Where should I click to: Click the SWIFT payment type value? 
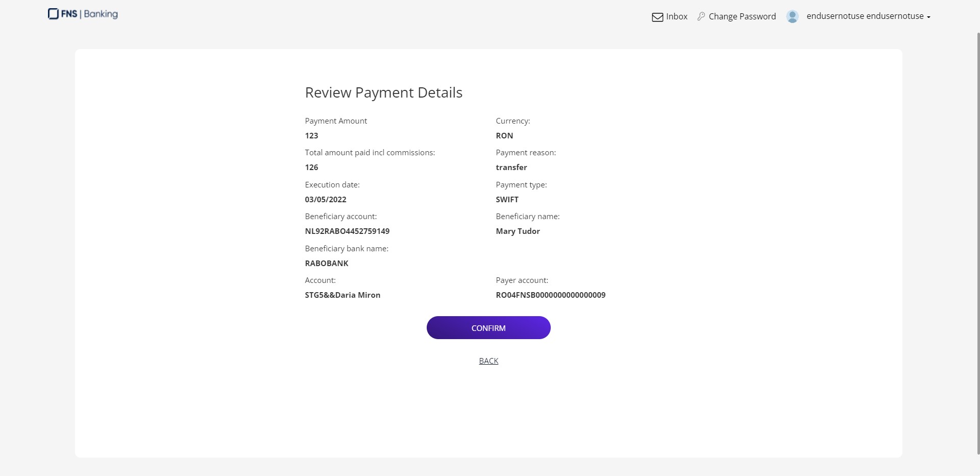pos(507,200)
